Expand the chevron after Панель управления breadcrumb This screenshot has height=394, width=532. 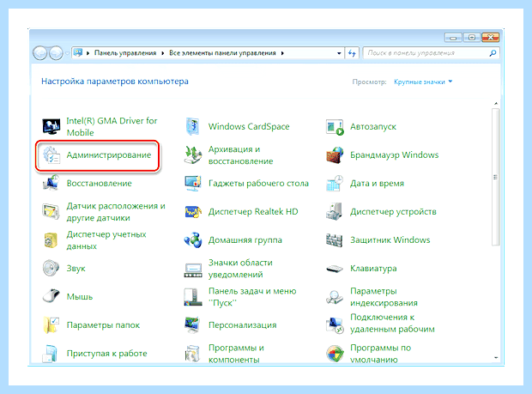163,53
